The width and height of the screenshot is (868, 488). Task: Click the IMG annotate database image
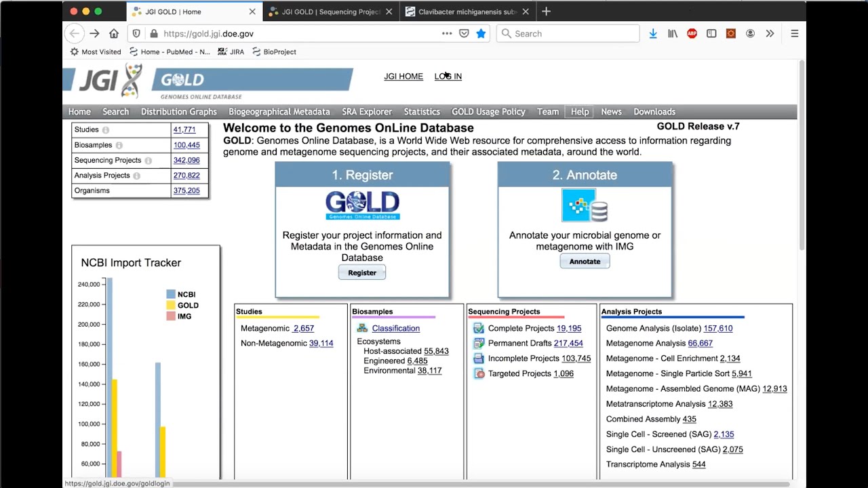pyautogui.click(x=585, y=205)
